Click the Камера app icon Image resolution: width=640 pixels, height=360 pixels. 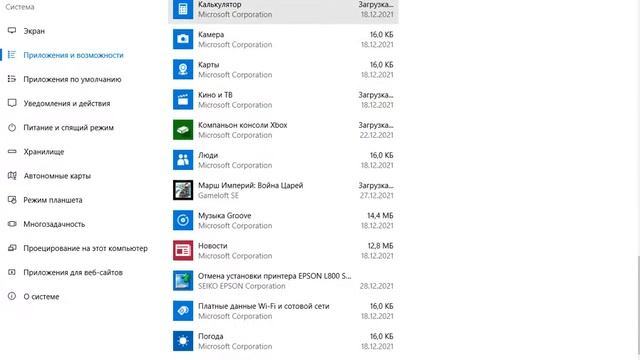pos(183,39)
